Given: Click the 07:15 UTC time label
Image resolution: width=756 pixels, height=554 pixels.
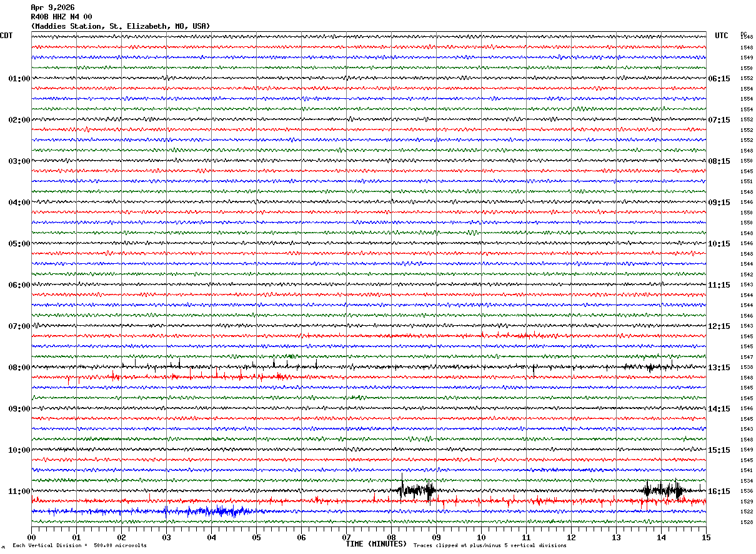Looking at the screenshot, I should point(719,120).
